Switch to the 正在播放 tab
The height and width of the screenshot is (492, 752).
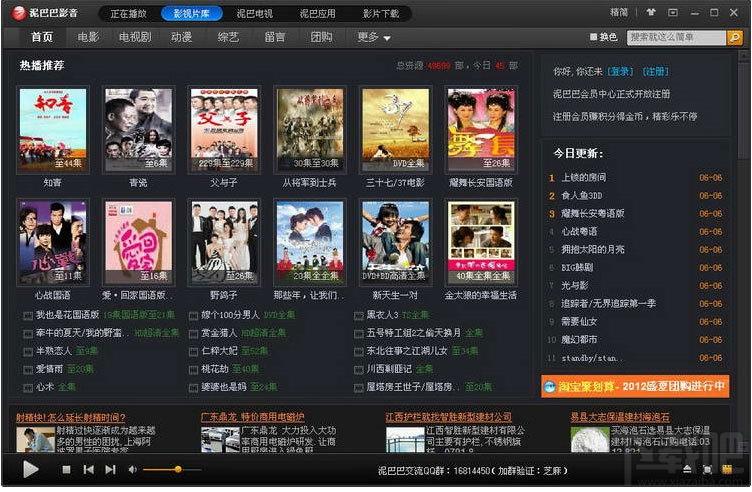[x=128, y=13]
